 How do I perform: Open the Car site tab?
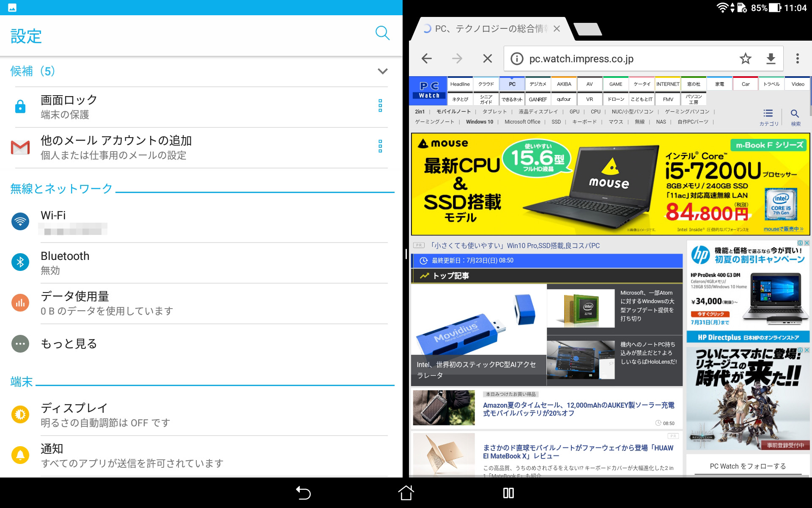point(746,84)
